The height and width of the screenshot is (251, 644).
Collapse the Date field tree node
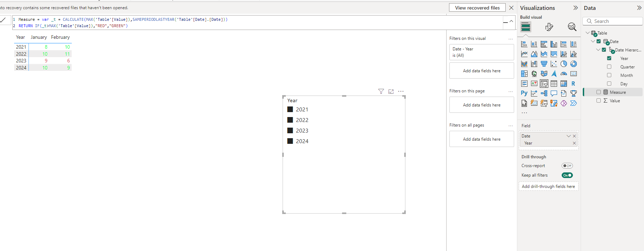point(593,41)
